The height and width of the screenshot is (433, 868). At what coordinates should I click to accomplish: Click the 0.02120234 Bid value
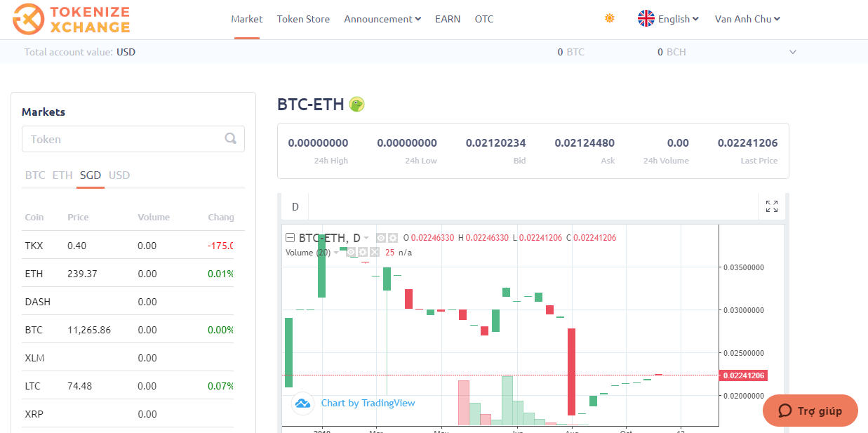pyautogui.click(x=495, y=143)
